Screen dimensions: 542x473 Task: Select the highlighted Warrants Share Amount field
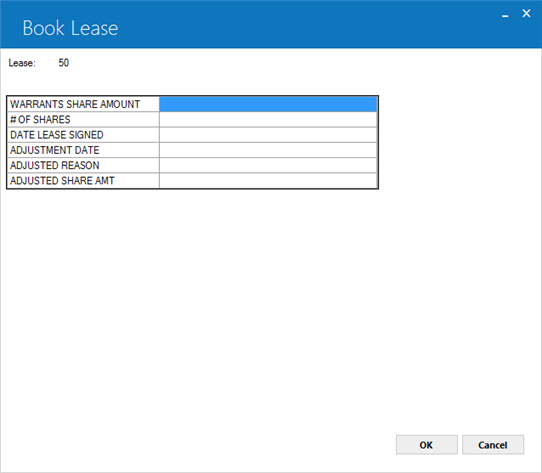(268, 104)
